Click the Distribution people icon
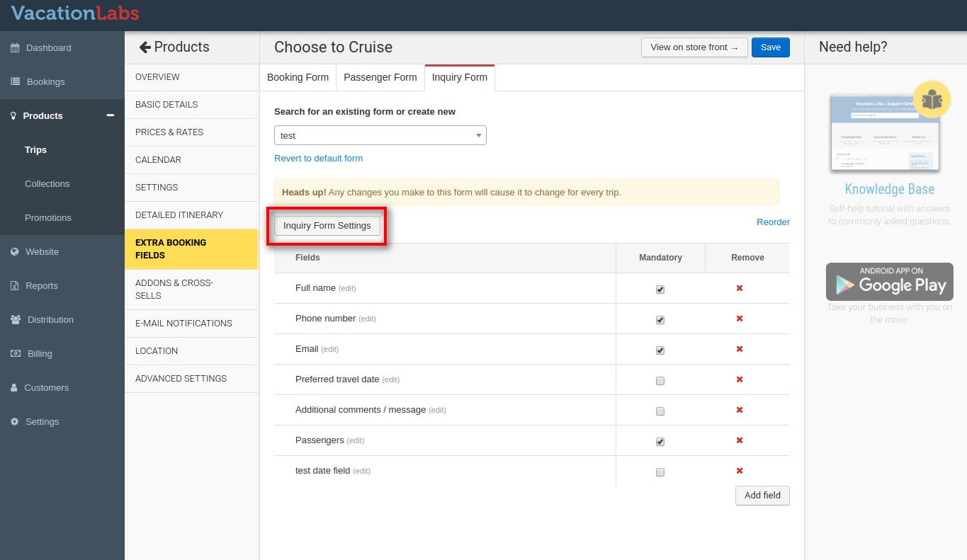967x560 pixels. [16, 320]
